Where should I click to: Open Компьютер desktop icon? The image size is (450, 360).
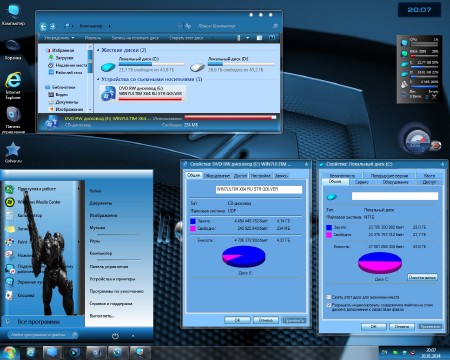[13, 13]
